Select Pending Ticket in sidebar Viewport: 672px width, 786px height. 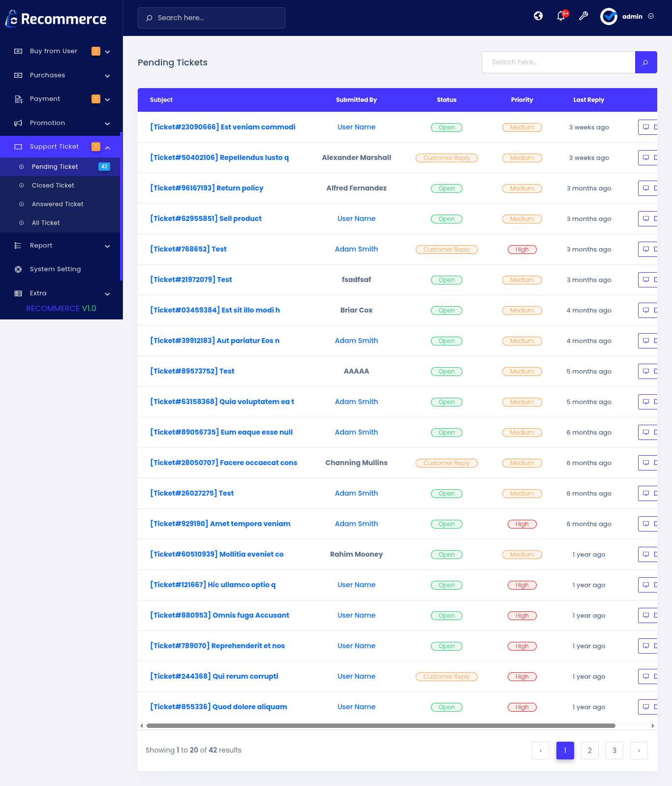tap(60, 167)
